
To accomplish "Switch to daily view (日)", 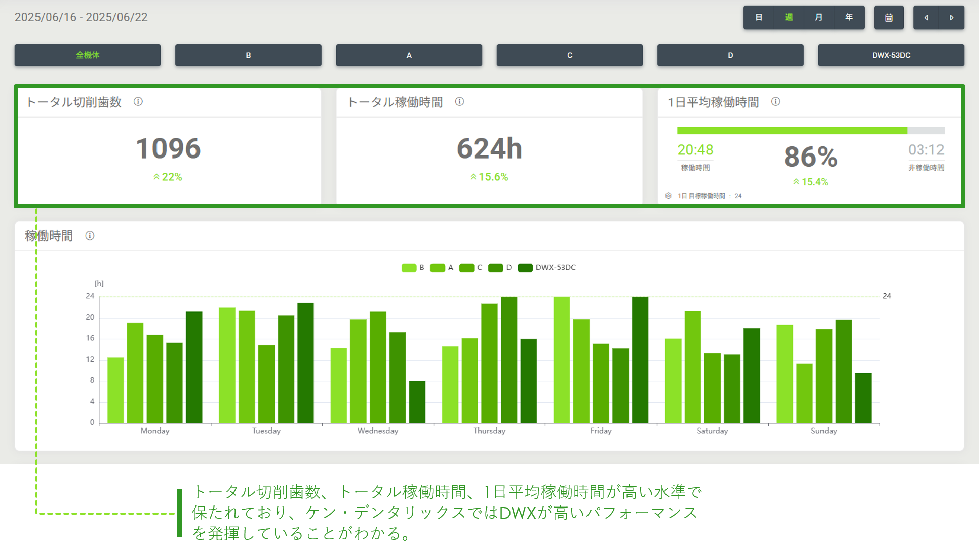I will pos(759,18).
